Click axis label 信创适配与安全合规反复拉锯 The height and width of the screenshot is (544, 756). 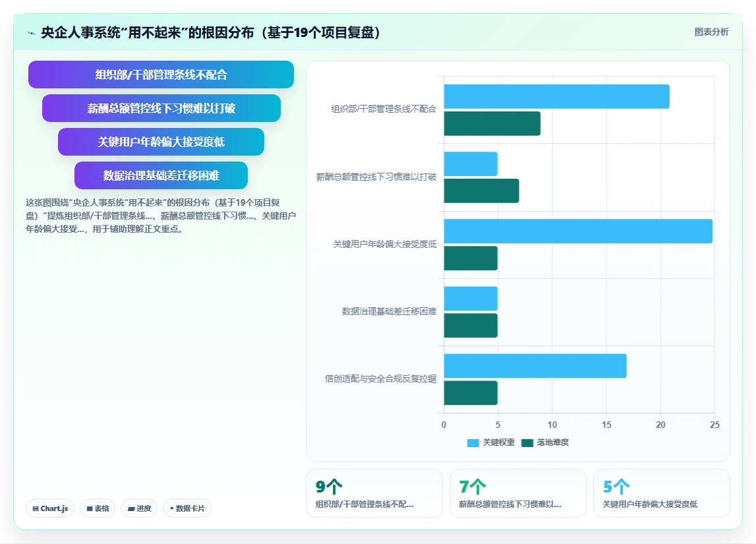coord(380,378)
